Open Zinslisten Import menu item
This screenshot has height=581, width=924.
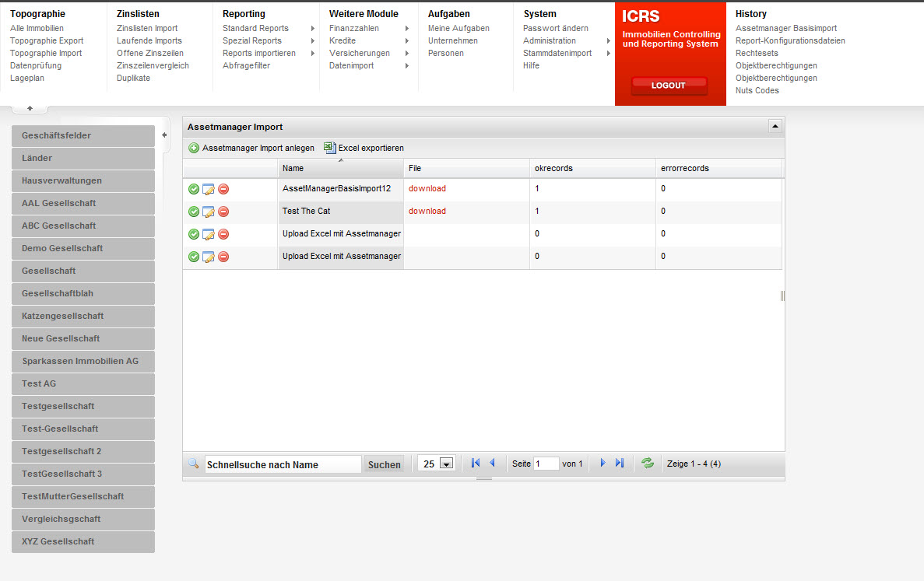tap(146, 28)
